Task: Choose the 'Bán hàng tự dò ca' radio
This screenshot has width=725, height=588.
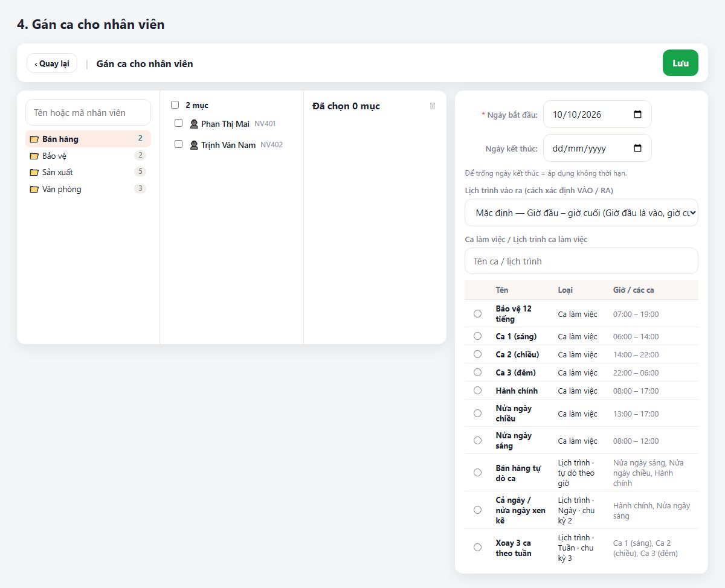Action: pos(478,473)
